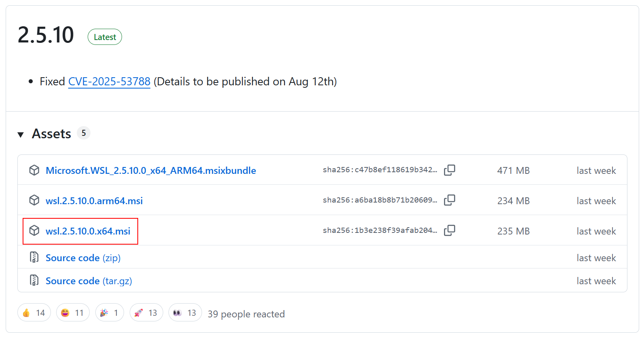This screenshot has width=644, height=338.
Task: Click zip file icon for Source code
Action: click(34, 258)
